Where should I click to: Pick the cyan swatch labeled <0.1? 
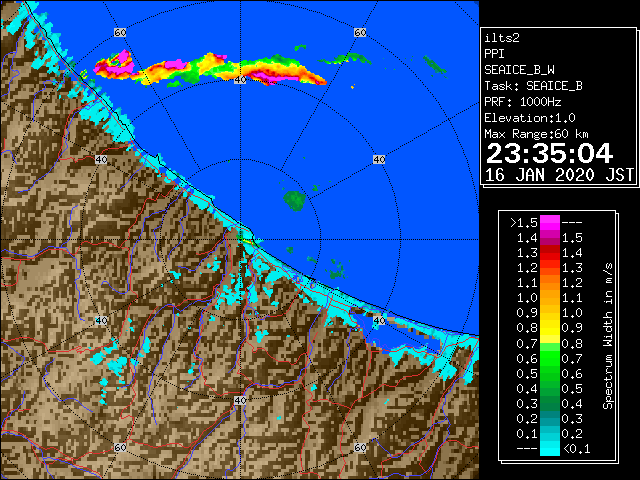(x=550, y=448)
